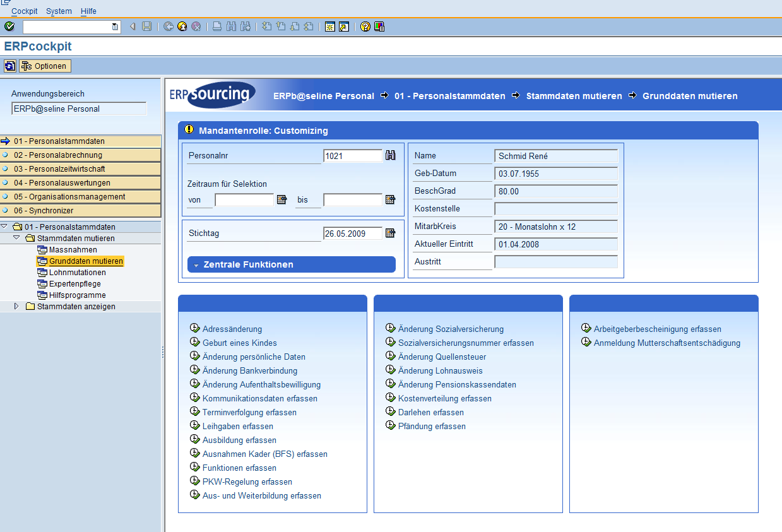Open the Hilfe menu
This screenshot has height=532, width=782.
tap(89, 11)
